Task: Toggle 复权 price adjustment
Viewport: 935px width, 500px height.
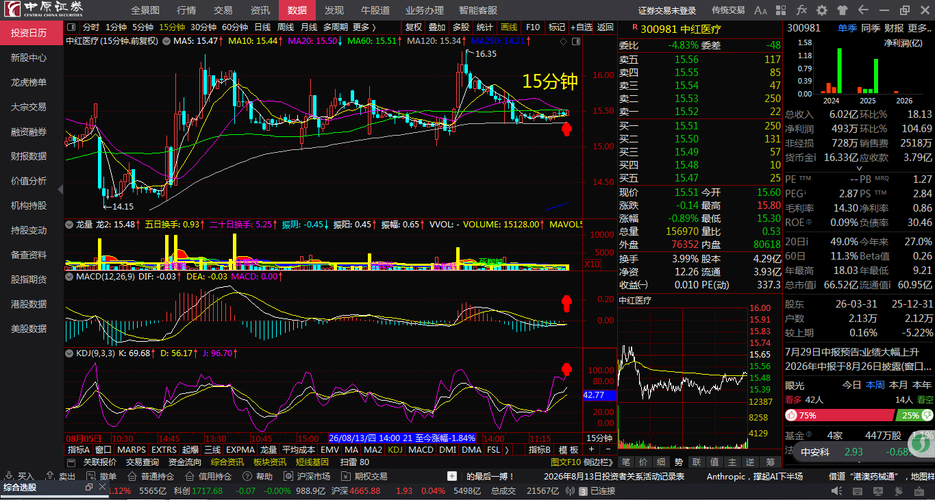Action: point(414,27)
